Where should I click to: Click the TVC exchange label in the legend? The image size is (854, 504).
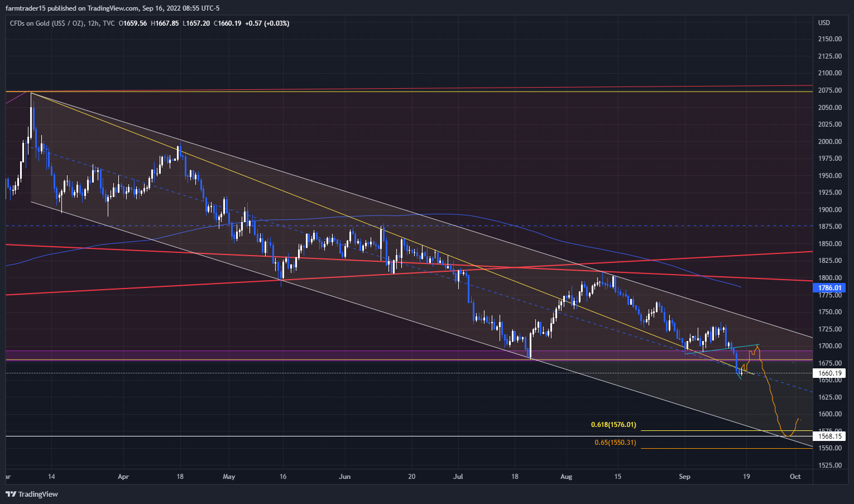click(109, 23)
